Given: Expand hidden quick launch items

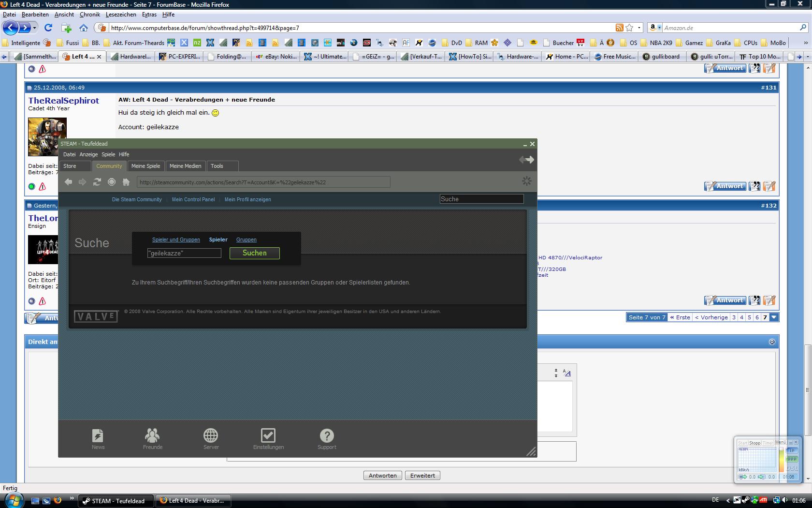Looking at the screenshot, I should (x=72, y=498).
